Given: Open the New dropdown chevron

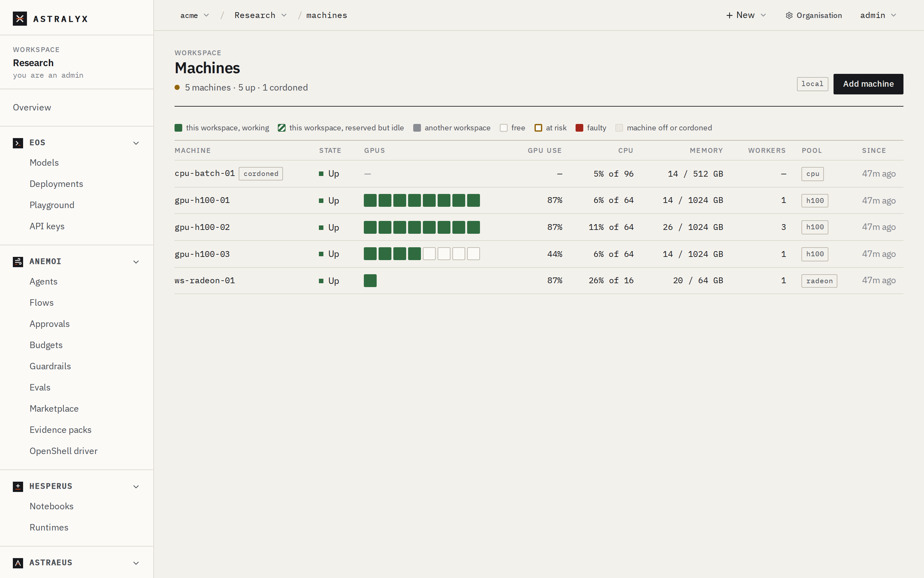Looking at the screenshot, I should pos(763,15).
